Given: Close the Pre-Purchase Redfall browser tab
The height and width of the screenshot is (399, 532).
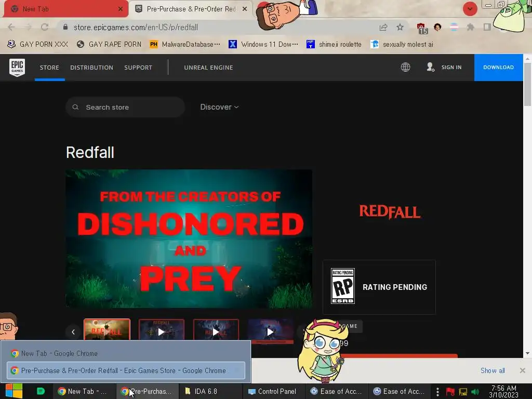Looking at the screenshot, I should click(245, 9).
